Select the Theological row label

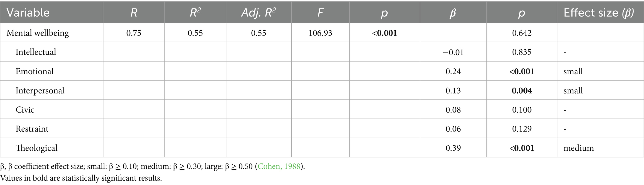[36, 148]
